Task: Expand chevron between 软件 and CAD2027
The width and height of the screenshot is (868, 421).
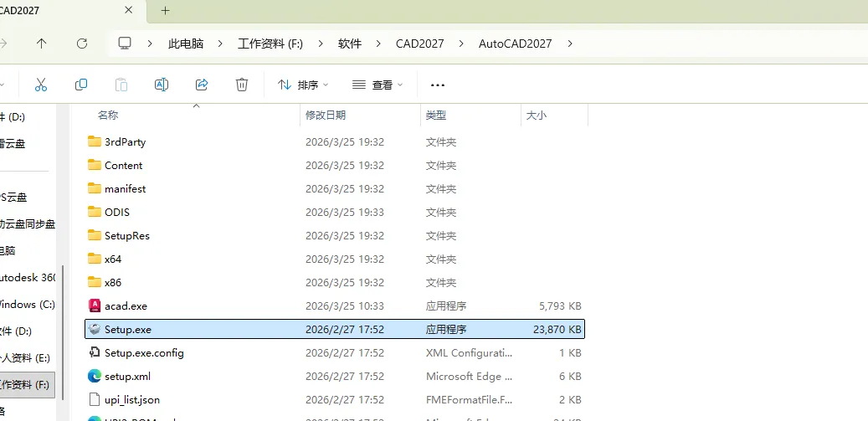Action: pyautogui.click(x=378, y=44)
